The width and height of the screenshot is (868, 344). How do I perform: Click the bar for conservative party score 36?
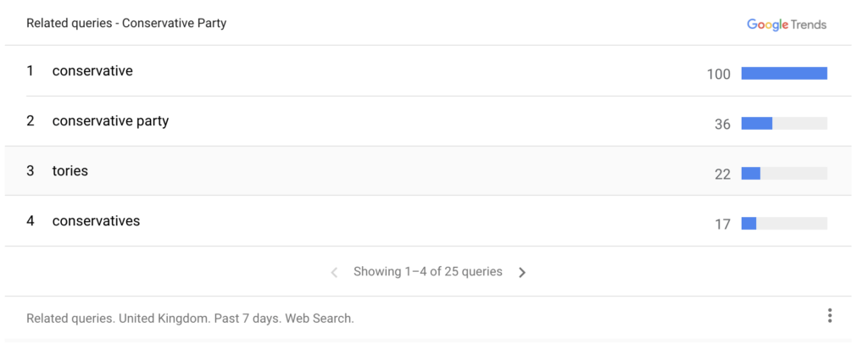(784, 124)
